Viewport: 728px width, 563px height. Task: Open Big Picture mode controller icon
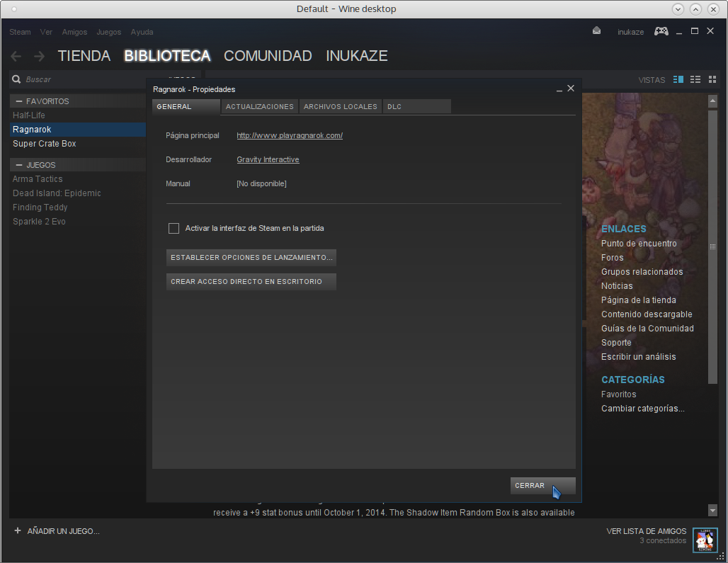click(x=661, y=31)
